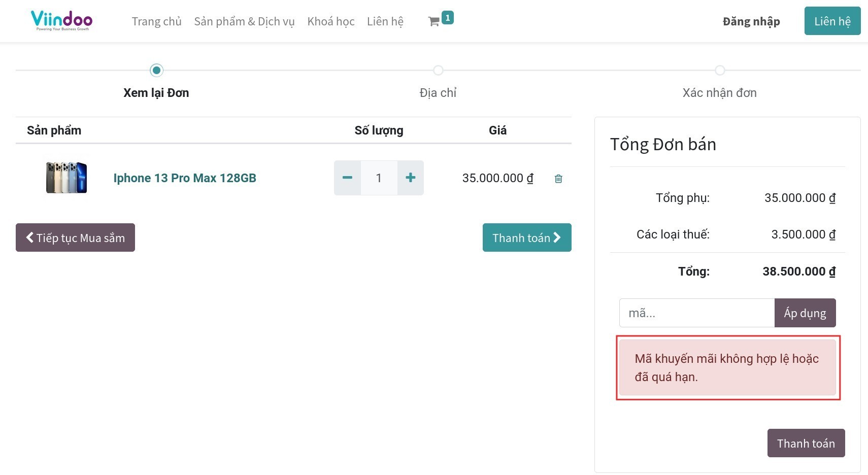Screen dimensions: 868x475
Task: Apply promo code with Áp dụng button
Action: 805,313
